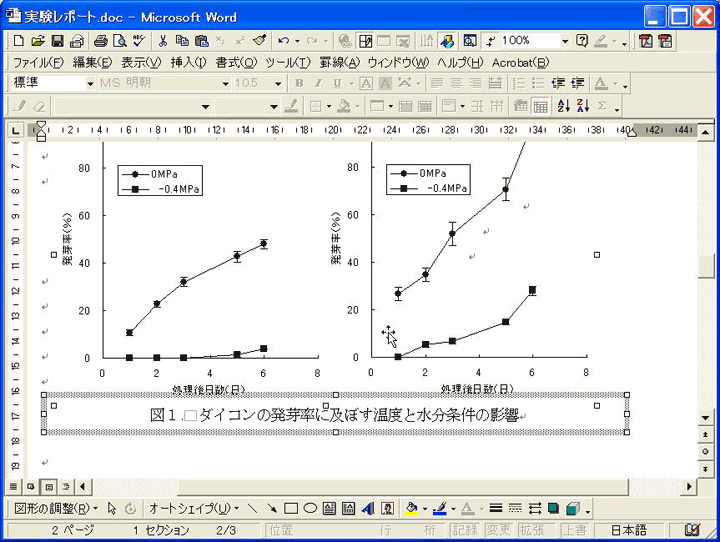720x542 pixels.
Task: Click the Save icon in the toolbar
Action: (x=57, y=41)
